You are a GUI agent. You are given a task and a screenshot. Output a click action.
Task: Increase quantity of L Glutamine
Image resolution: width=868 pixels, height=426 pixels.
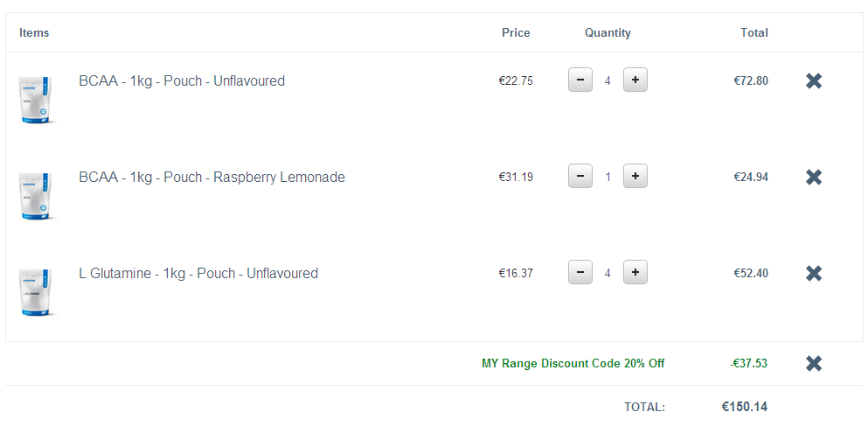(635, 273)
